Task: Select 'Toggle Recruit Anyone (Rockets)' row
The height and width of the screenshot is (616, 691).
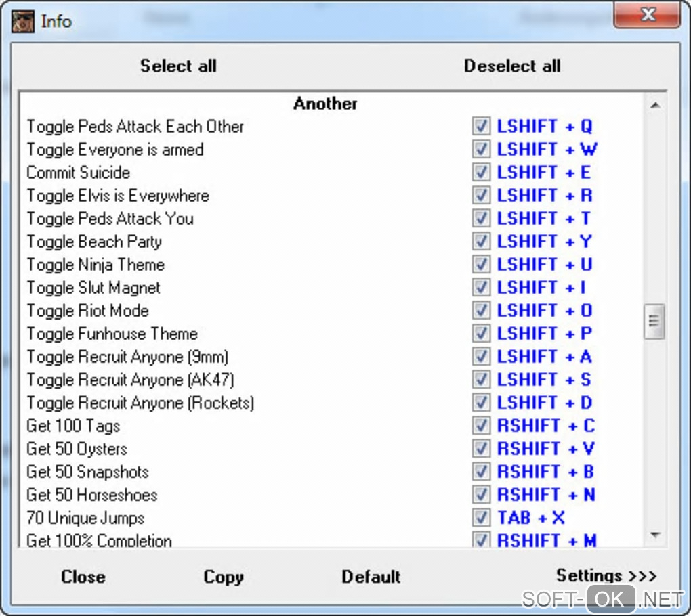Action: pyautogui.click(x=140, y=403)
